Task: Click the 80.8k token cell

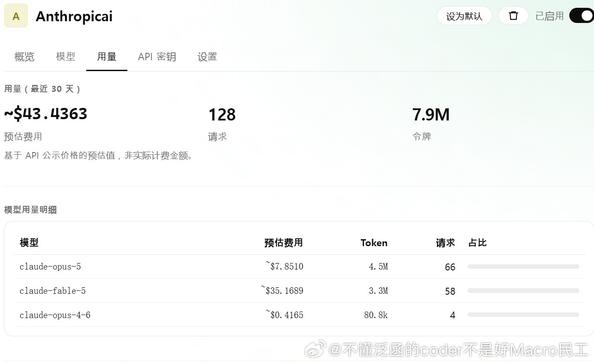Action: tap(376, 315)
